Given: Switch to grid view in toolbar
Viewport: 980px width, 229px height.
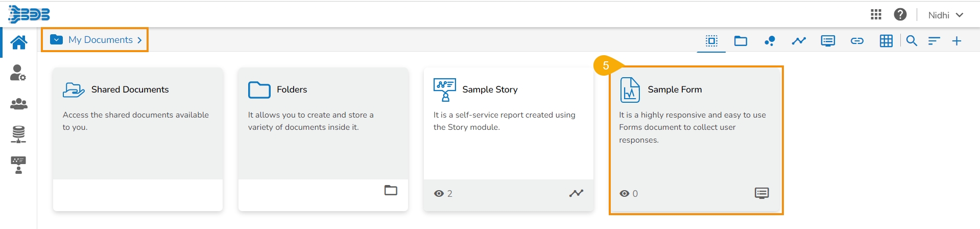Looking at the screenshot, I should [886, 41].
